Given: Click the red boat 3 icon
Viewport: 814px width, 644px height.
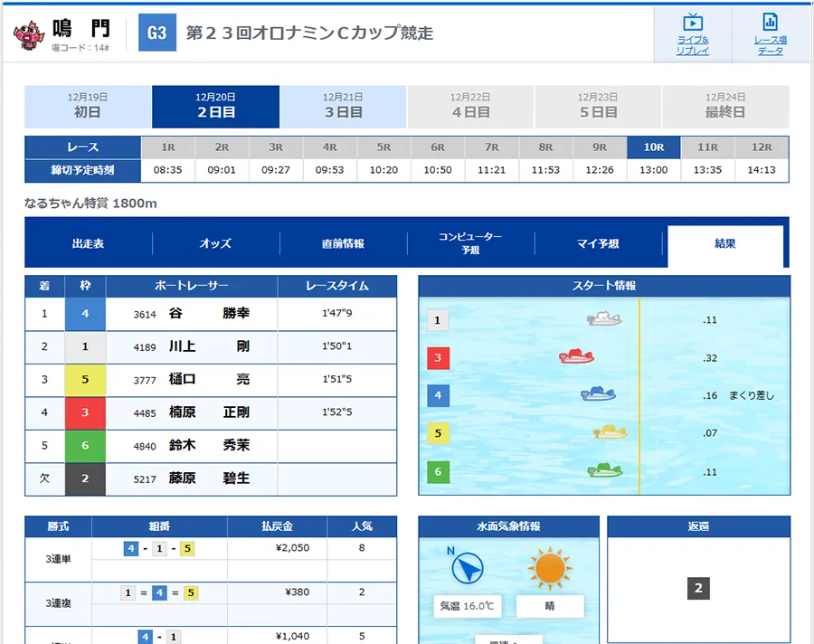Looking at the screenshot, I should (x=576, y=356).
